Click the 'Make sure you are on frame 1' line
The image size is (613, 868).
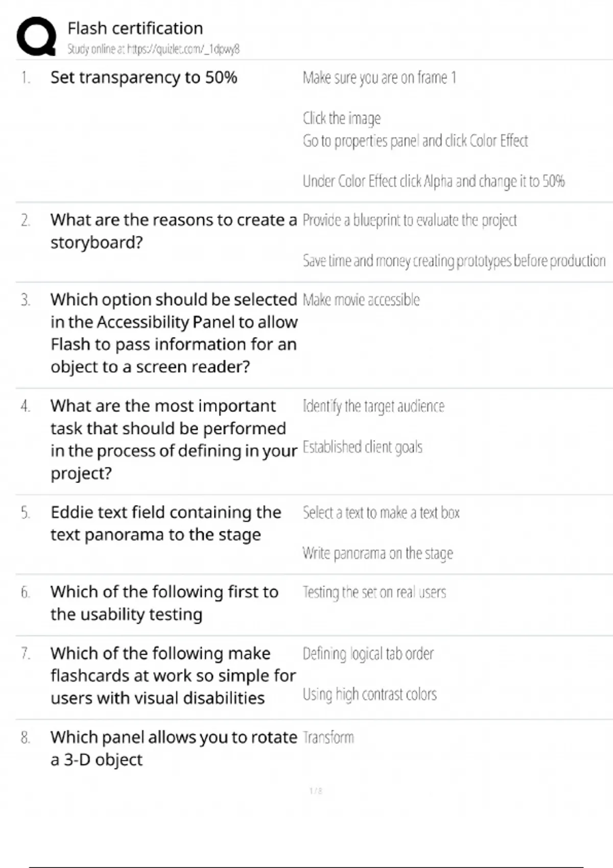pos(379,78)
